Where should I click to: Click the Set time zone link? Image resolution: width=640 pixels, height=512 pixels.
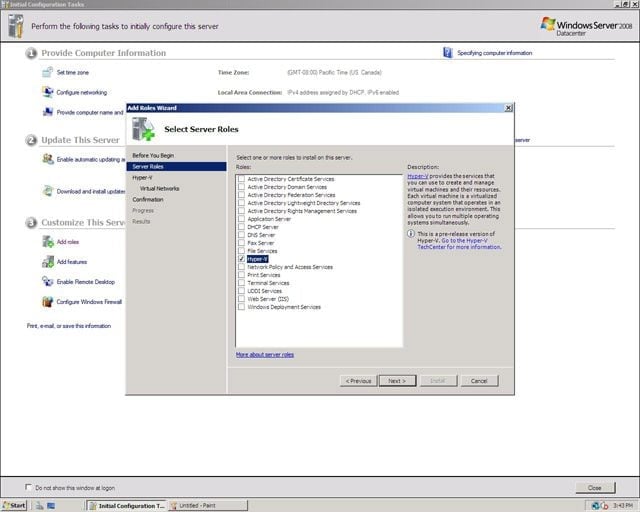[x=73, y=72]
